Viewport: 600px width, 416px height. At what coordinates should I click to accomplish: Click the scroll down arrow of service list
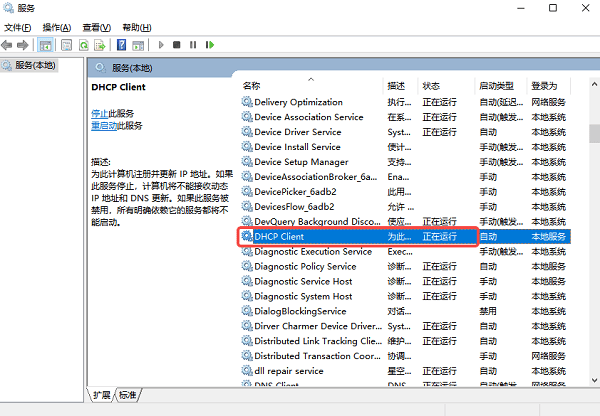point(593,380)
